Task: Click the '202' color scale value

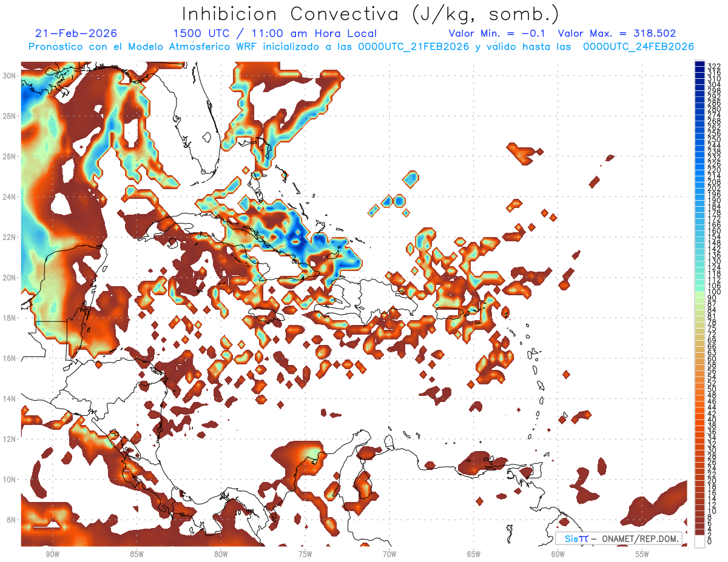Action: click(x=714, y=188)
